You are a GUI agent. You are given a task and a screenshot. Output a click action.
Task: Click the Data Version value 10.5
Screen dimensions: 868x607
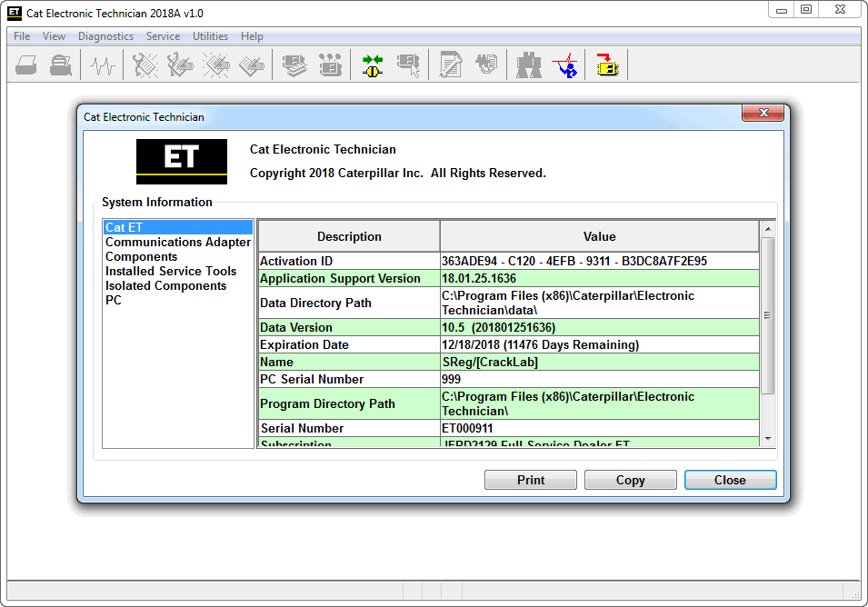[600, 327]
